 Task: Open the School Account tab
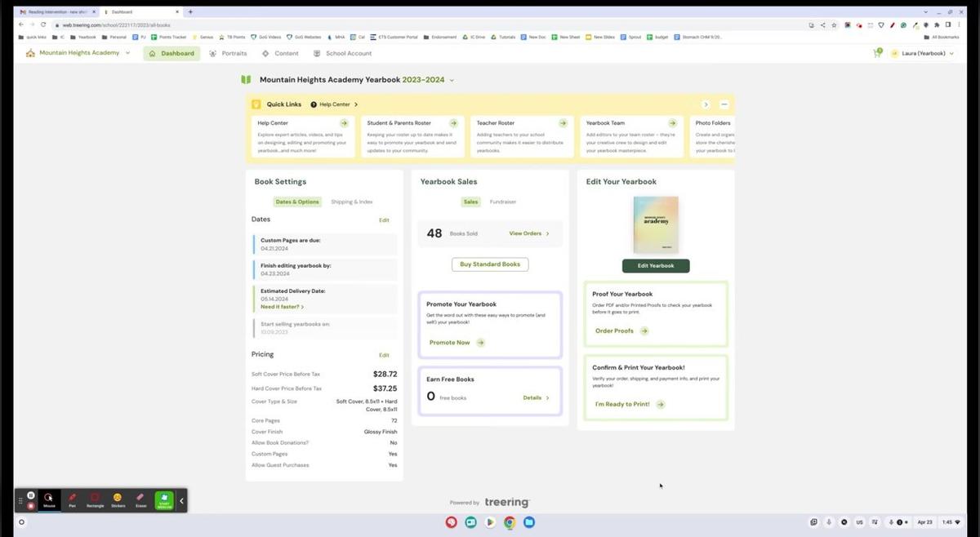coord(342,53)
